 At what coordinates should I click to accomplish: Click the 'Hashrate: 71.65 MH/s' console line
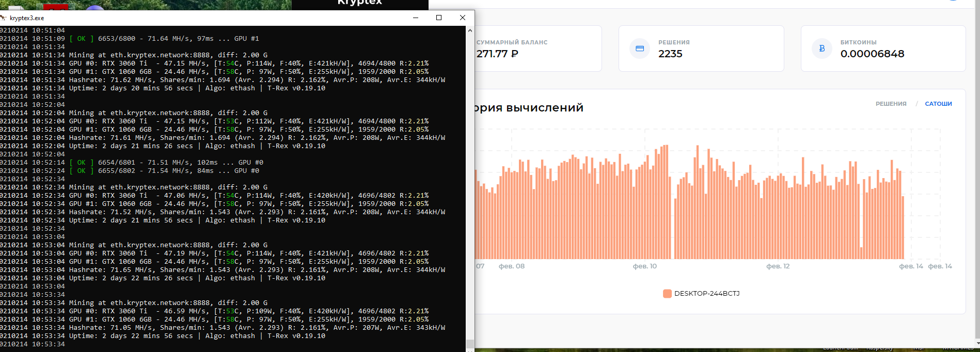click(223, 270)
